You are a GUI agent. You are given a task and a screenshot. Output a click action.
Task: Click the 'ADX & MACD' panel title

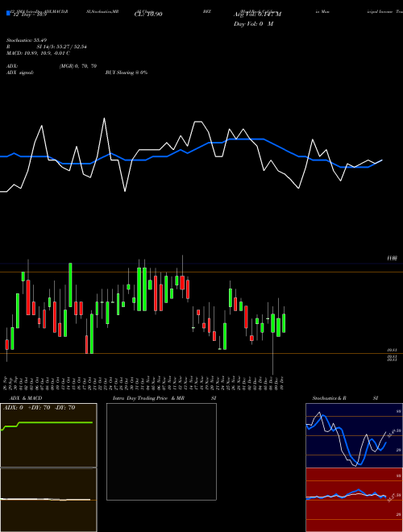pos(26,398)
